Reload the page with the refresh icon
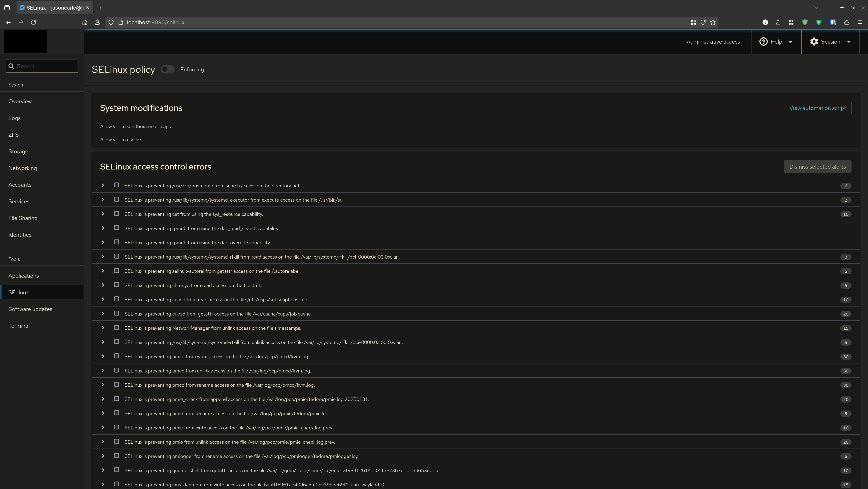Image resolution: width=868 pixels, height=489 pixels. 33,22
